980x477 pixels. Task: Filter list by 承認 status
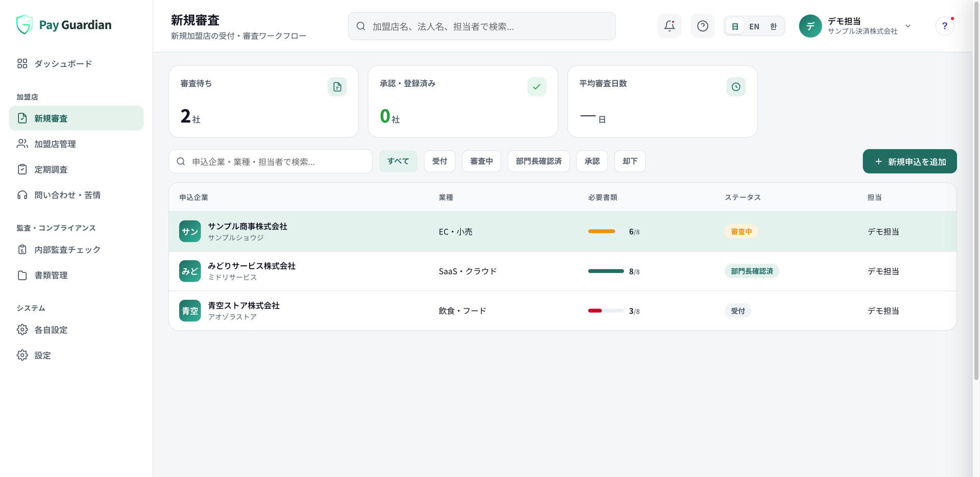click(592, 161)
